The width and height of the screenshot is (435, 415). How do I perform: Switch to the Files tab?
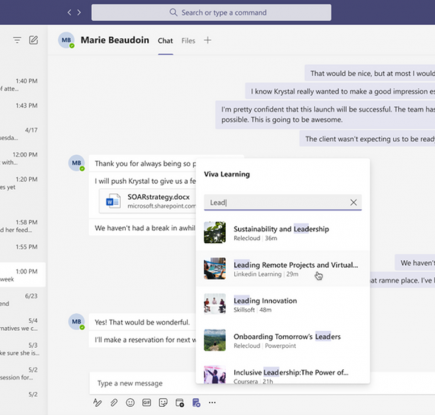(188, 41)
